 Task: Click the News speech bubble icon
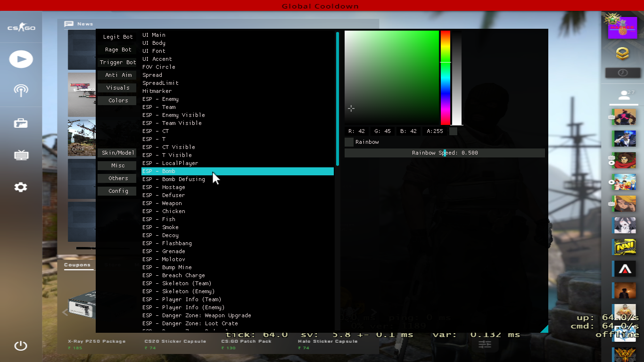pos(69,24)
